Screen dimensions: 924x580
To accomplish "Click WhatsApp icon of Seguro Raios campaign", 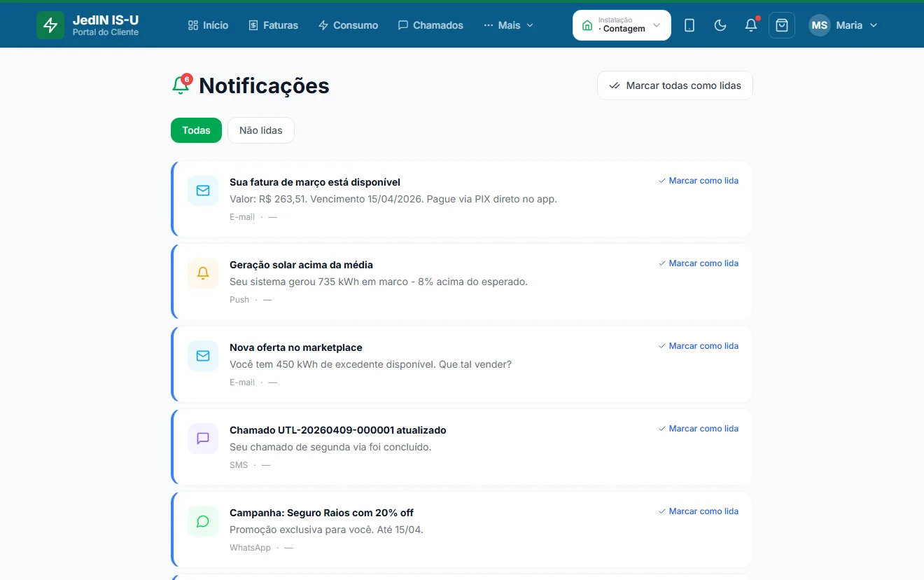I will [203, 521].
